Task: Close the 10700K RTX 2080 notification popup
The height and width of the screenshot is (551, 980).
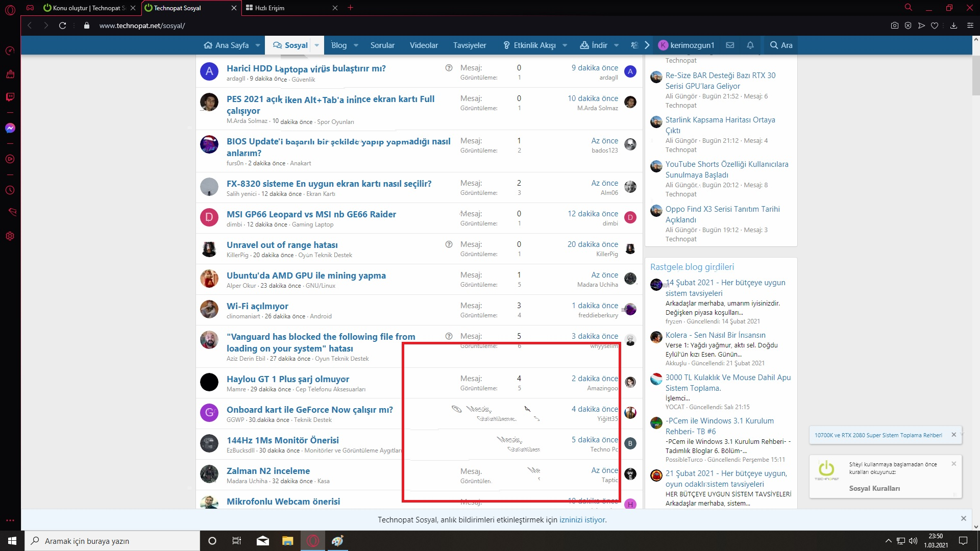Action: 953,435
